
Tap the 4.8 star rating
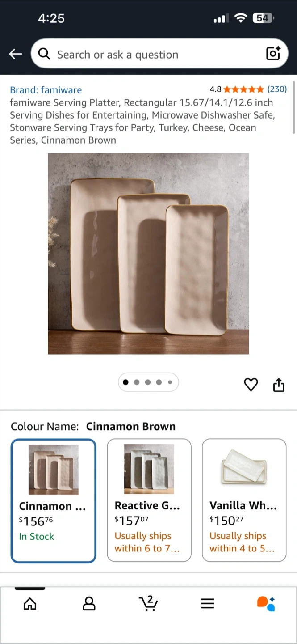[x=237, y=89]
